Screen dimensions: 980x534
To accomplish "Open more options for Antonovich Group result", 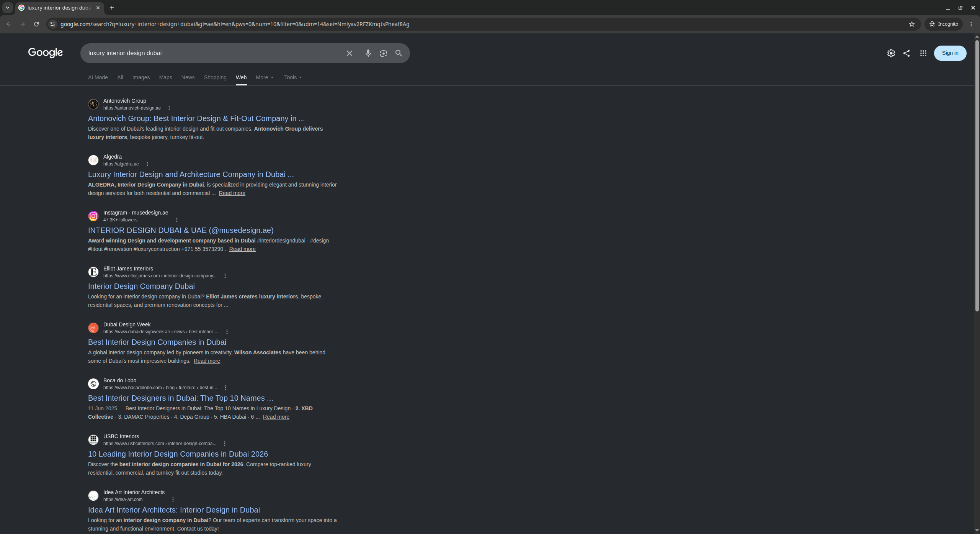I will click(x=169, y=108).
